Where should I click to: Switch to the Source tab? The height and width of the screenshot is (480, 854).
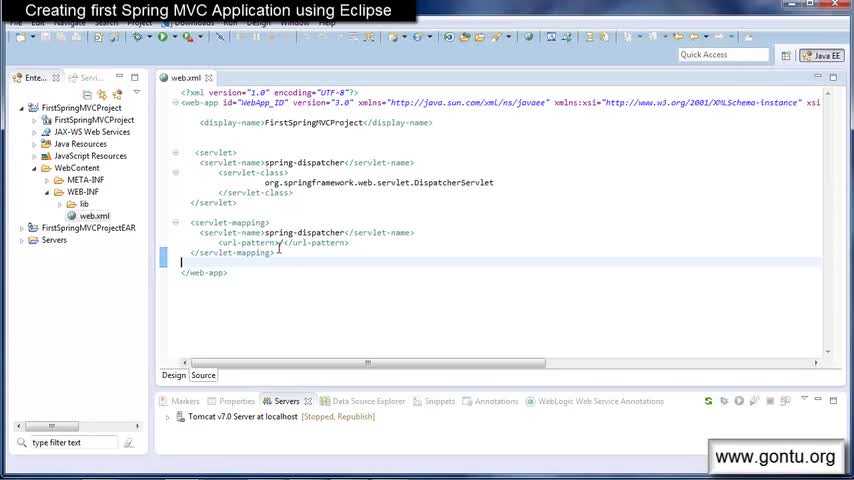[203, 375]
